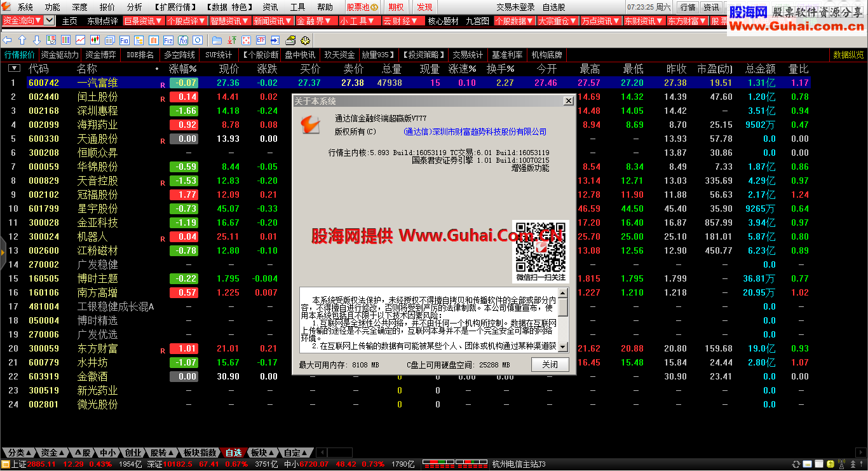Click the red-green sort arrows icon
This screenshot has height=471, width=868.
(232, 40)
